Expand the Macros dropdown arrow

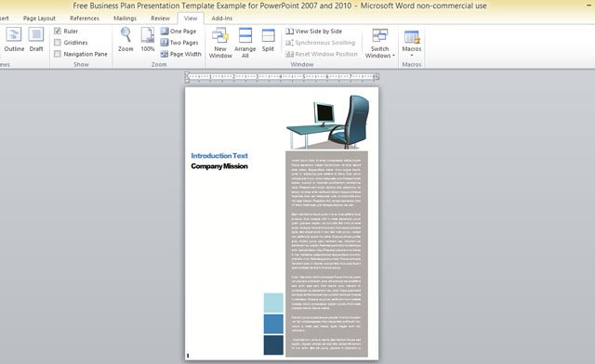tap(412, 56)
